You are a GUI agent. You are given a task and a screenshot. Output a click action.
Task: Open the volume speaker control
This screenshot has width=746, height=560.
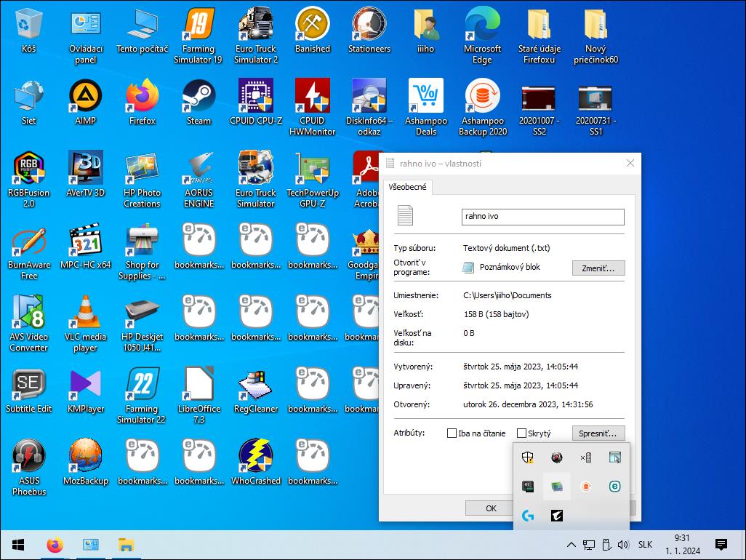pos(623,545)
